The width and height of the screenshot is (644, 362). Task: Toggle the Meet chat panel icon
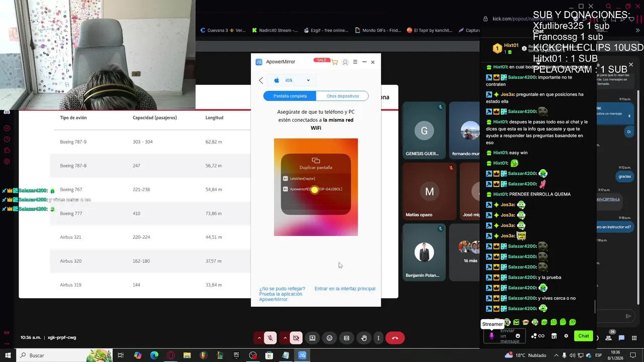click(621, 338)
